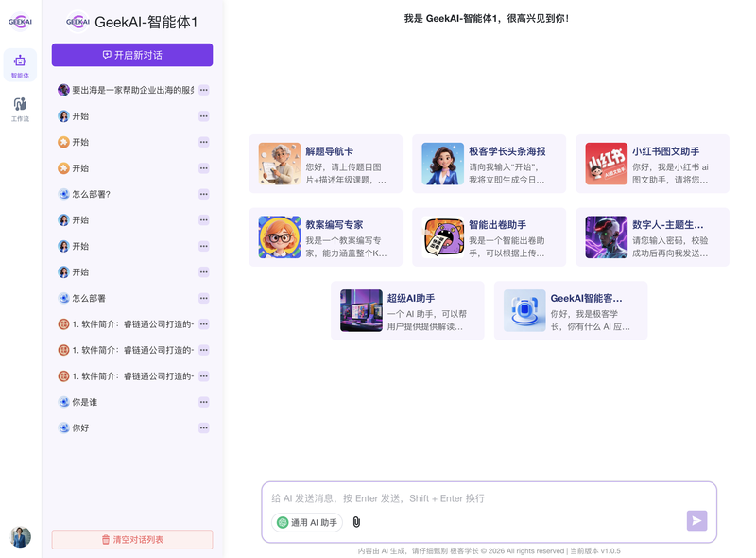The image size is (756, 558).
Task: Send the message with the arrow button
Action: point(696,520)
